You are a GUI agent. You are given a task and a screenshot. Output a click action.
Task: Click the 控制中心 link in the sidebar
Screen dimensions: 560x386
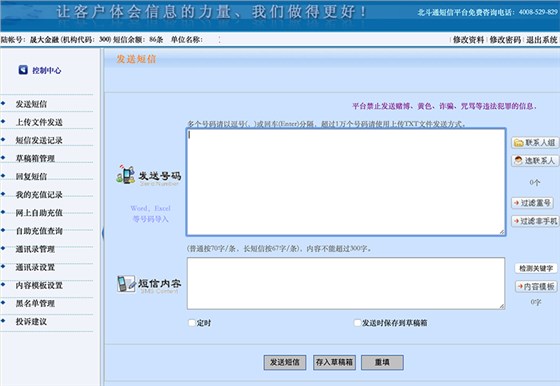[x=46, y=70]
